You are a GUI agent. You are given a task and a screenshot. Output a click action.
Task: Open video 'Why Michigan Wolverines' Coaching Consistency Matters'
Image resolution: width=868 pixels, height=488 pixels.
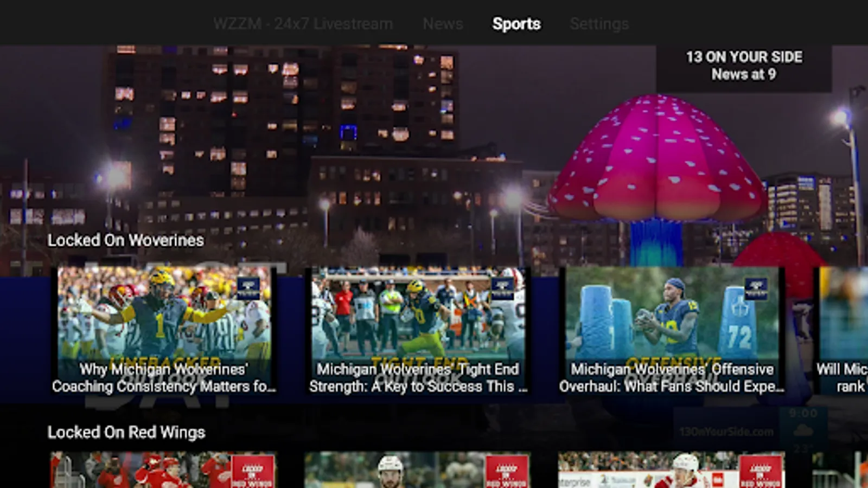tap(164, 330)
